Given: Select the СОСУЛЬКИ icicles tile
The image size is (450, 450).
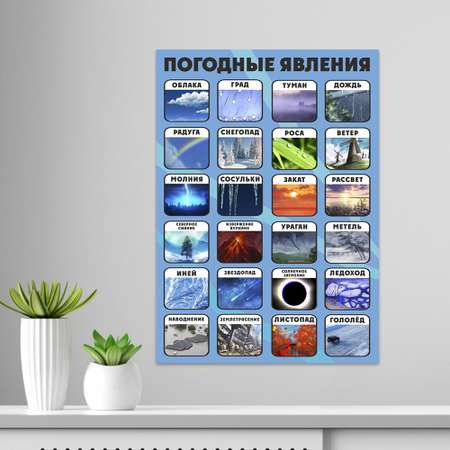Looking at the screenshot, I should (x=240, y=195).
